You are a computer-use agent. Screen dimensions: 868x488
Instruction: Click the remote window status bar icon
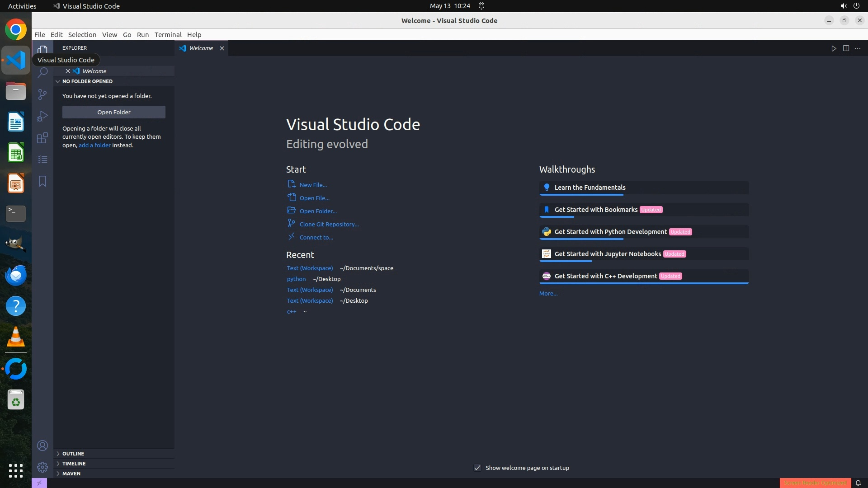(39, 483)
